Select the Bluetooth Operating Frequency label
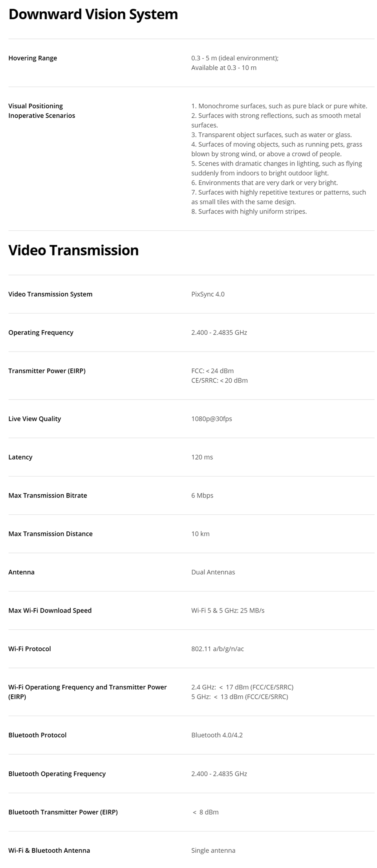The image size is (377, 868). click(x=57, y=774)
